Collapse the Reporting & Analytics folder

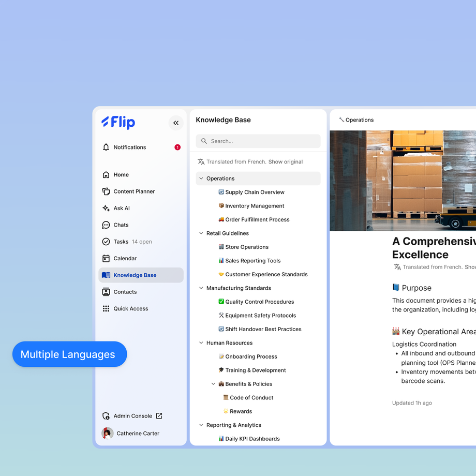tap(201, 425)
